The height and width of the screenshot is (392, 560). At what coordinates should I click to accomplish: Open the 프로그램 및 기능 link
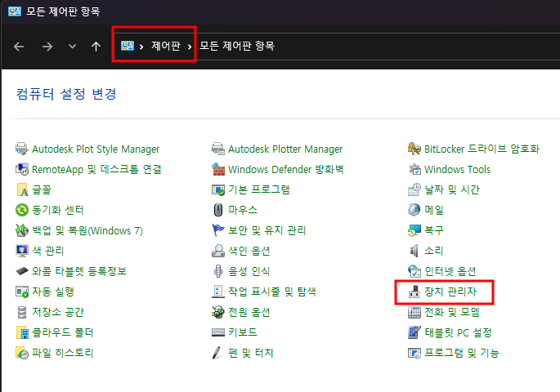pyautogui.click(x=461, y=353)
